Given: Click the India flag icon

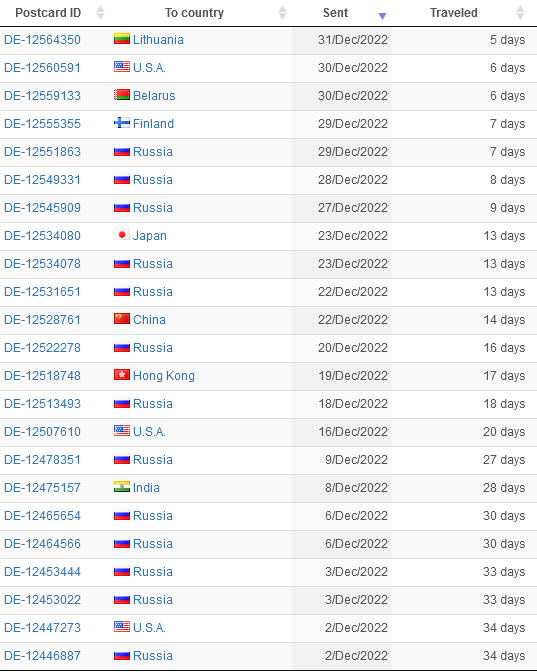Looking at the screenshot, I should click(122, 487).
